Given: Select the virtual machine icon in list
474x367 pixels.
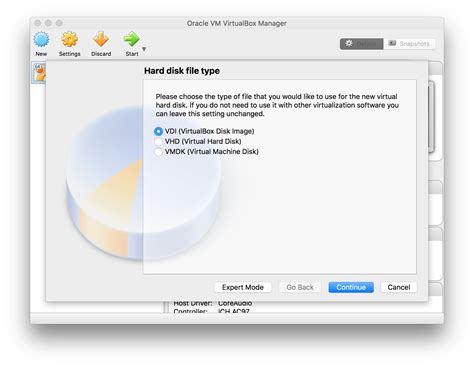Looking at the screenshot, I should click(x=39, y=73).
